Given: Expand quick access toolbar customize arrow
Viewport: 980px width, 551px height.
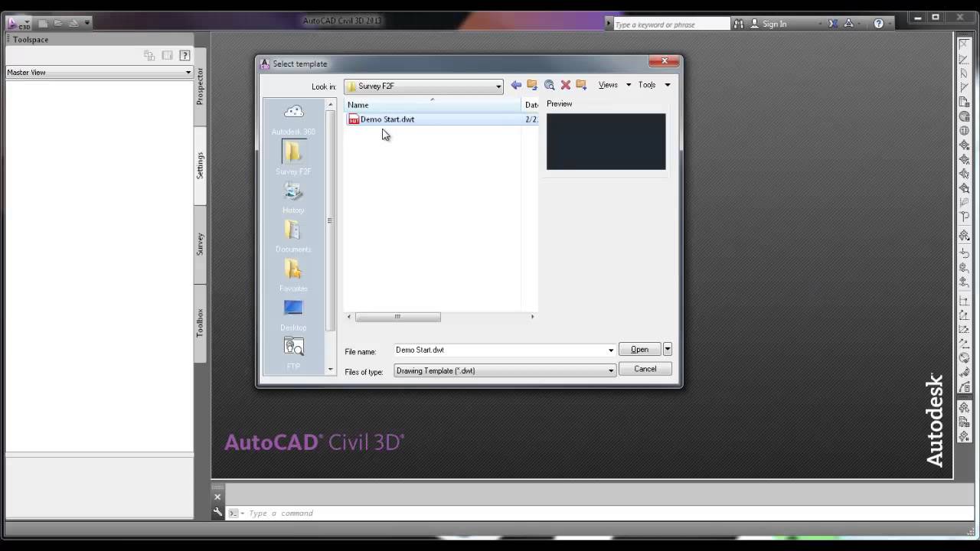Looking at the screenshot, I should [87, 23].
